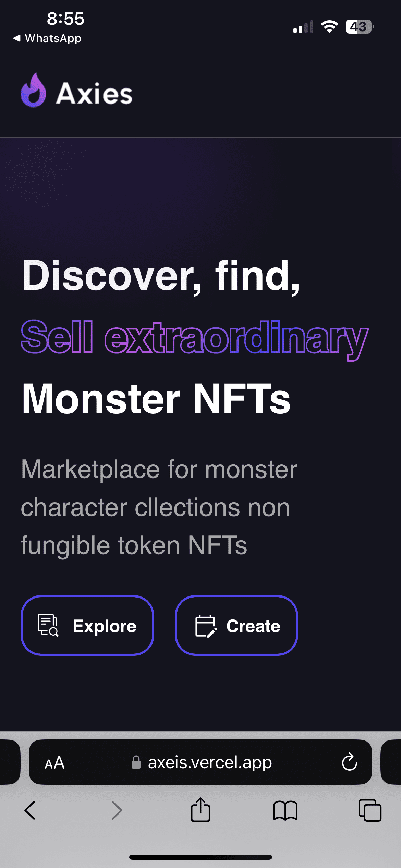This screenshot has width=401, height=868.
Task: Tap the Wi-Fi status icon
Action: [x=329, y=26]
